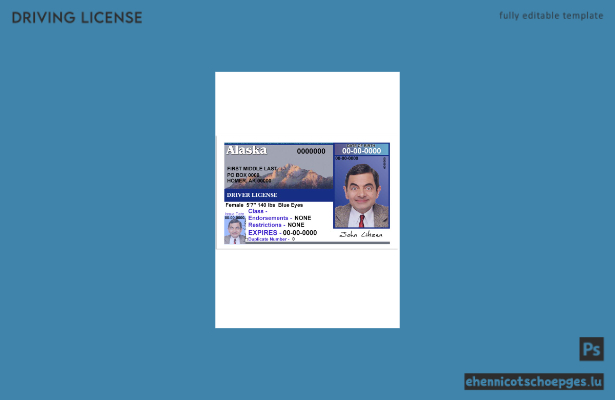
Task: Click the large portrait photo on license
Action: [361, 192]
